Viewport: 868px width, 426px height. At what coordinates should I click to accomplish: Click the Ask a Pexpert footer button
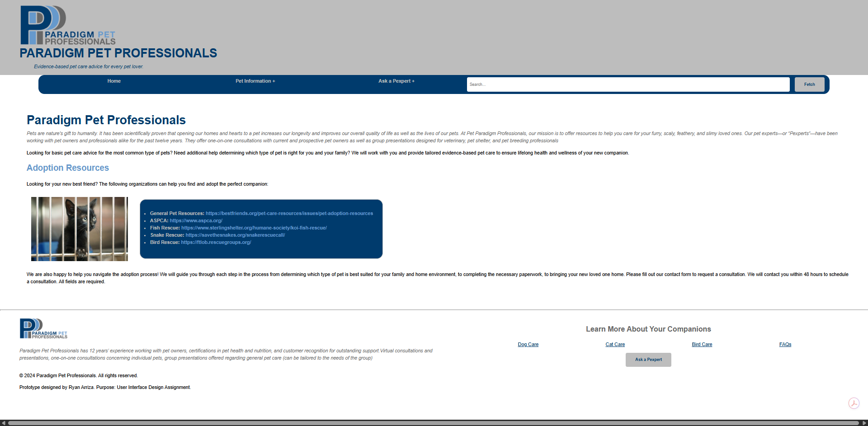click(648, 360)
